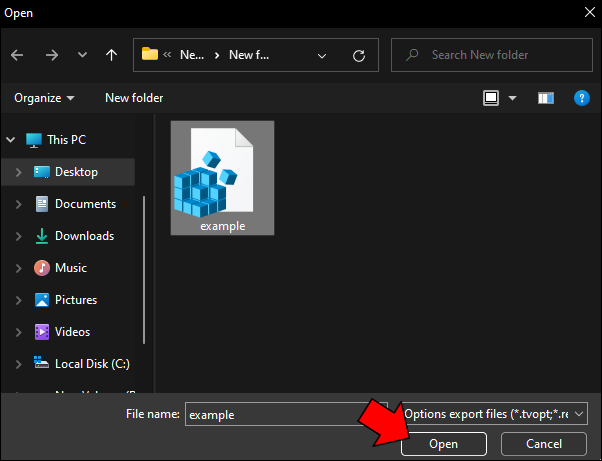The image size is (602, 461).
Task: Toggle the preview pane
Action: 546,98
